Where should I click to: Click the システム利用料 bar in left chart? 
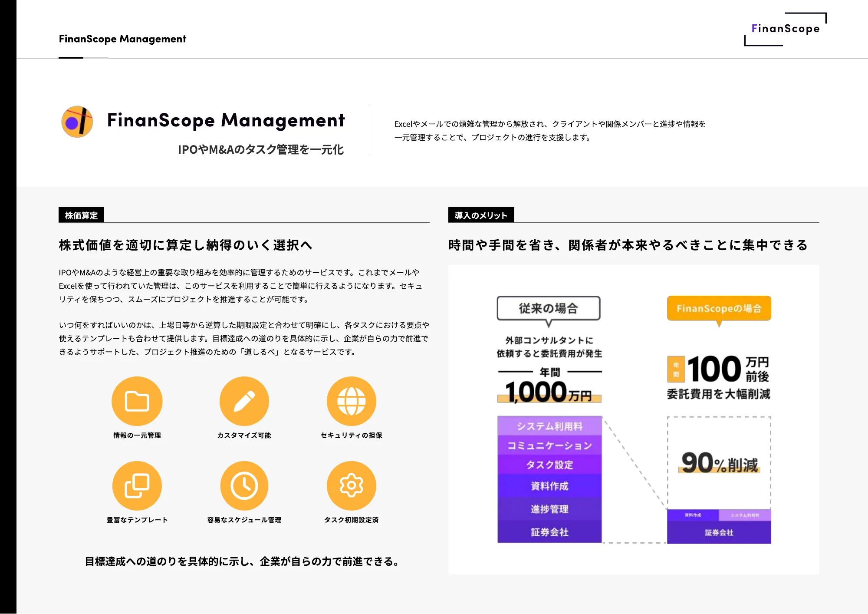pos(549,426)
